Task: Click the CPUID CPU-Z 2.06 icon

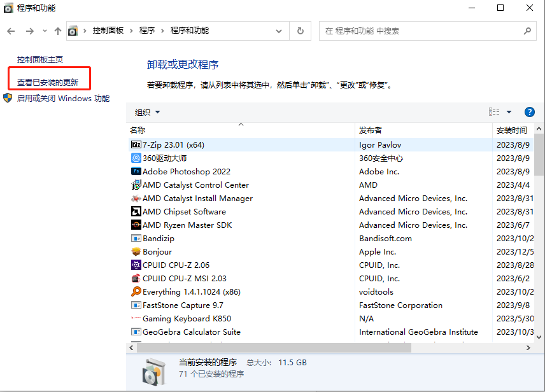Action: [x=136, y=265]
